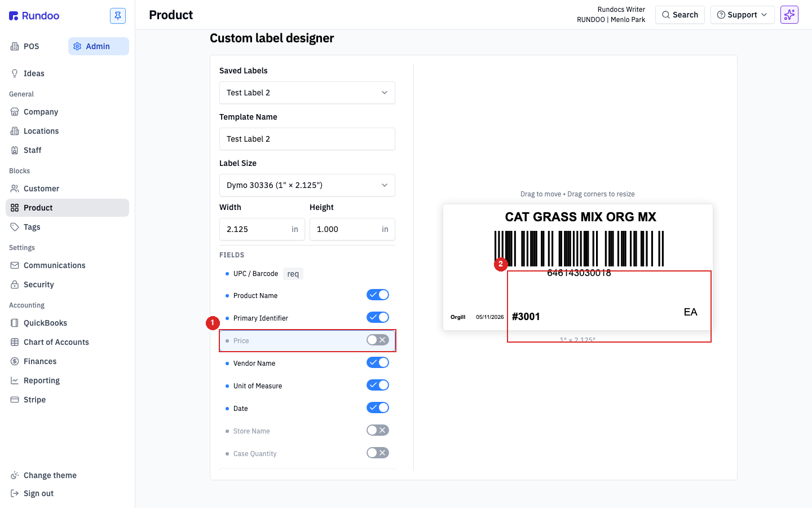Screen dimensions: 812x508
Task: Select the #3001 identifier on label
Action: 526,317
